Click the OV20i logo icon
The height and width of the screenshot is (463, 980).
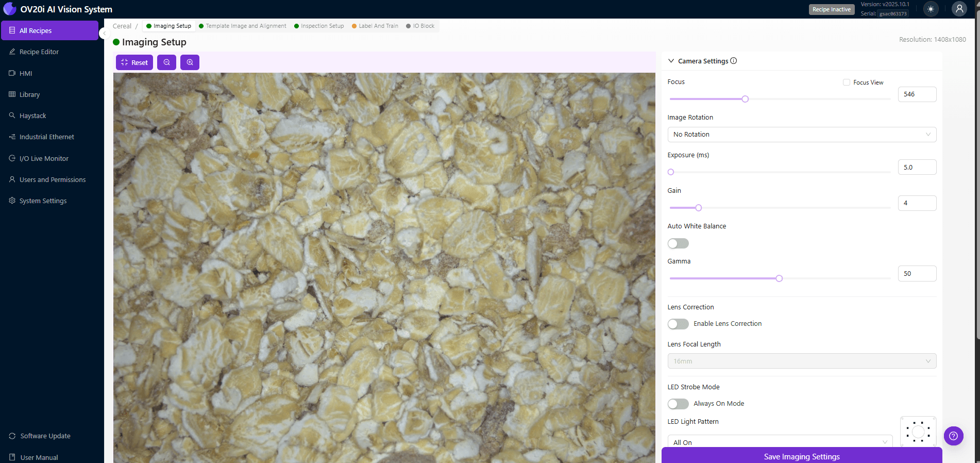[x=10, y=9]
